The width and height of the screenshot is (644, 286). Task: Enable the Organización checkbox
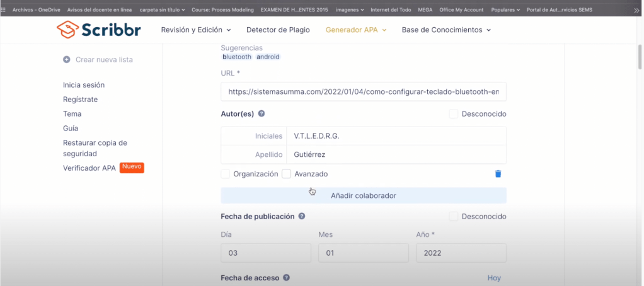[226, 174]
